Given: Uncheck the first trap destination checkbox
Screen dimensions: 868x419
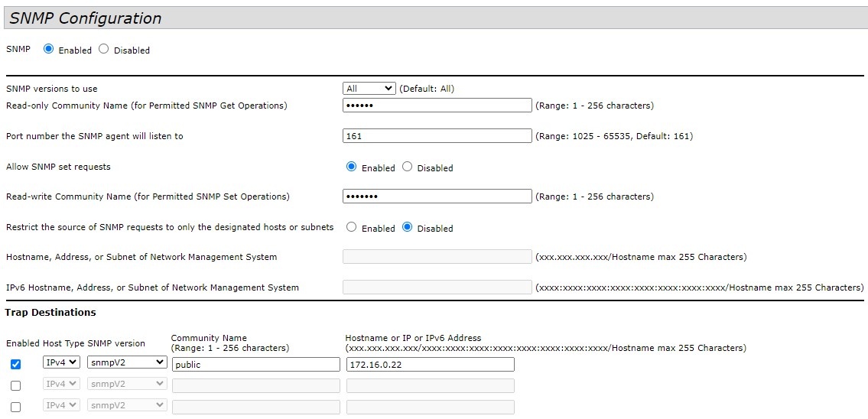Looking at the screenshot, I should 15,365.
